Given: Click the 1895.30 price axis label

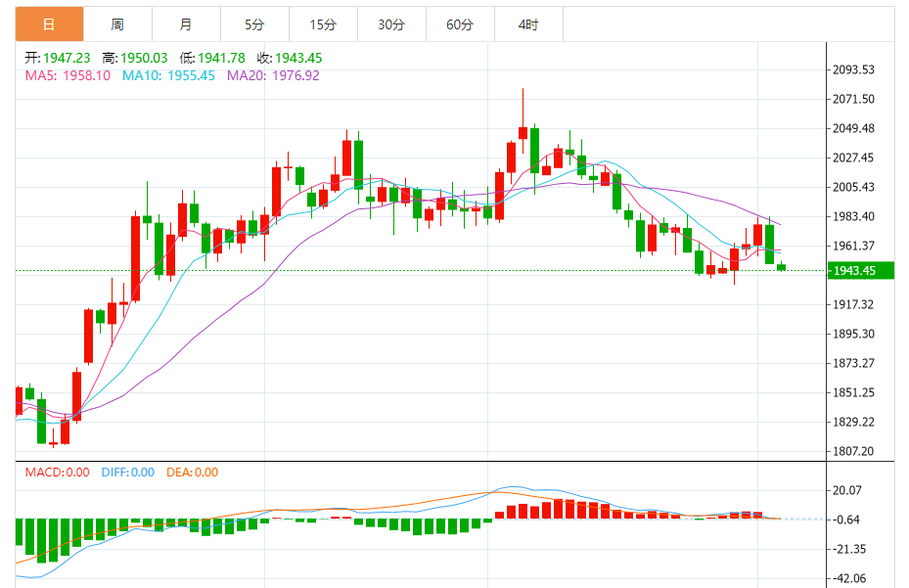Looking at the screenshot, I should (853, 334).
